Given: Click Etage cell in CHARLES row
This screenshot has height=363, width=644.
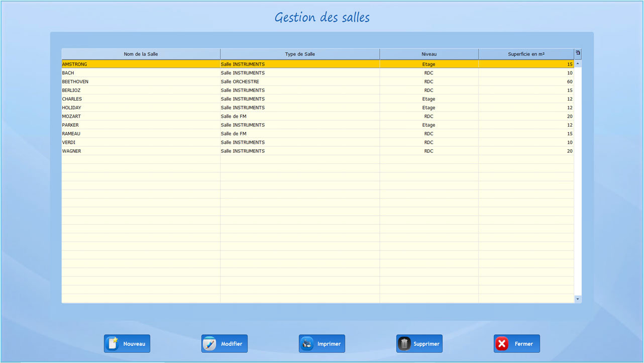Looking at the screenshot, I should point(429,99).
